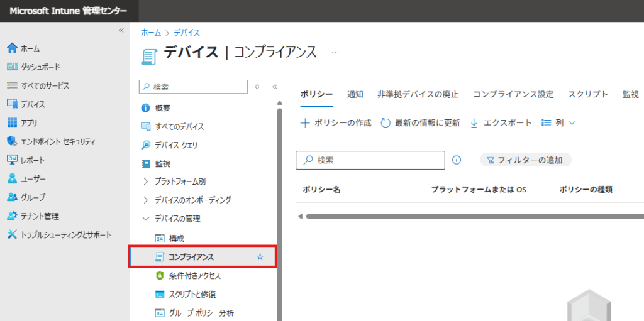Click the policy list 検索 field

pos(370,160)
